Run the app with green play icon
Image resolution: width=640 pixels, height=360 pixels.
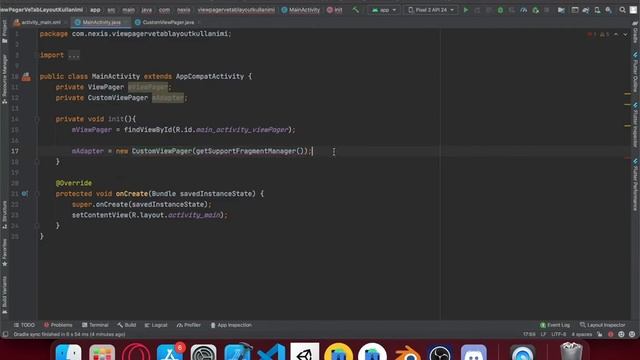466,10
